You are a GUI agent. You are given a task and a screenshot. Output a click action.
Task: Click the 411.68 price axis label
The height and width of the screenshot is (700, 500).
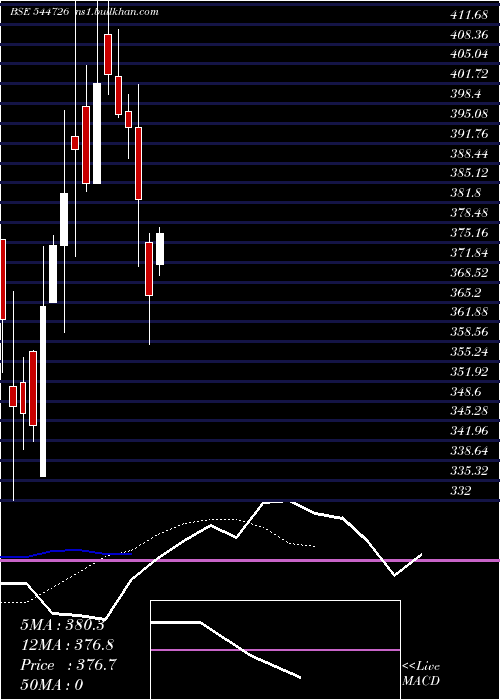469,15
